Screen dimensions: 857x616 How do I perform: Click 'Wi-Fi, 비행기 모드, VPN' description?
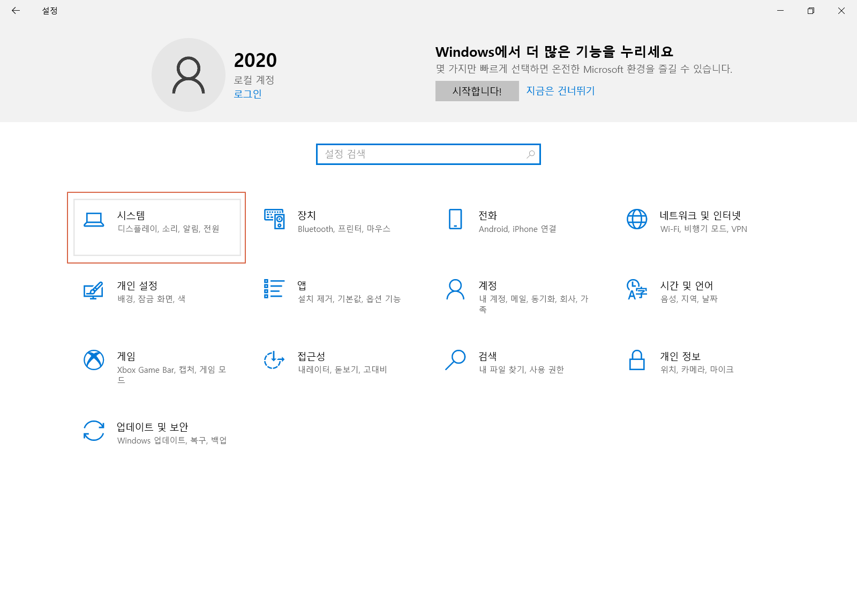704,229
